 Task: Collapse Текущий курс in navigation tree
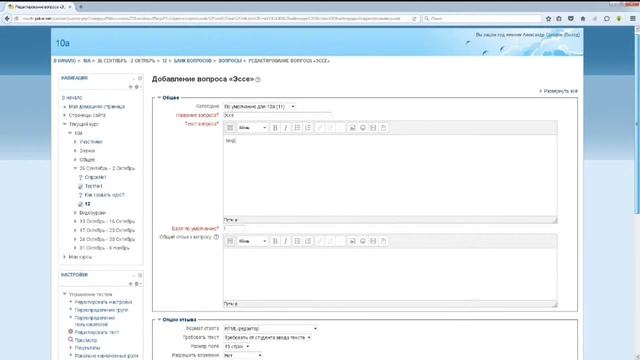coord(64,124)
